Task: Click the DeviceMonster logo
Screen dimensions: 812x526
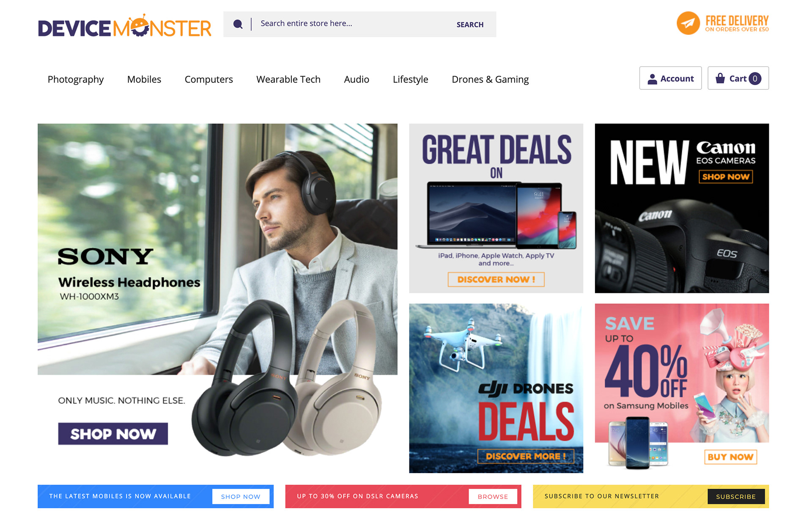Action: click(x=125, y=26)
